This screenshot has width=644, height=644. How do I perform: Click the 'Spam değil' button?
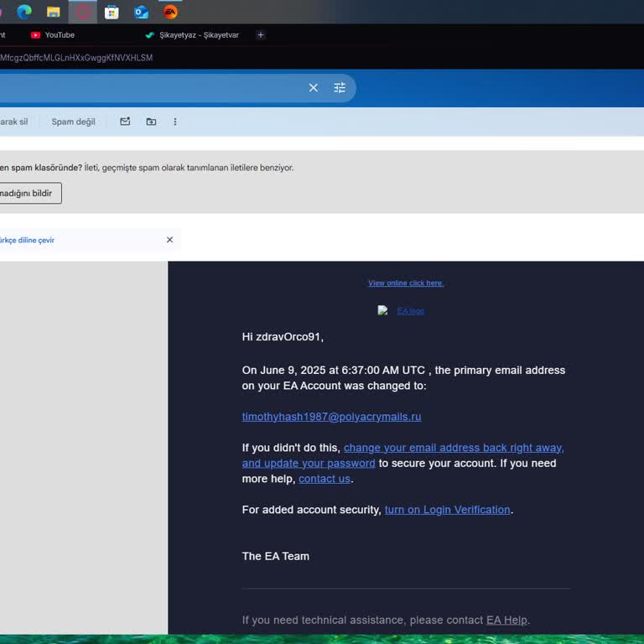pos(74,122)
